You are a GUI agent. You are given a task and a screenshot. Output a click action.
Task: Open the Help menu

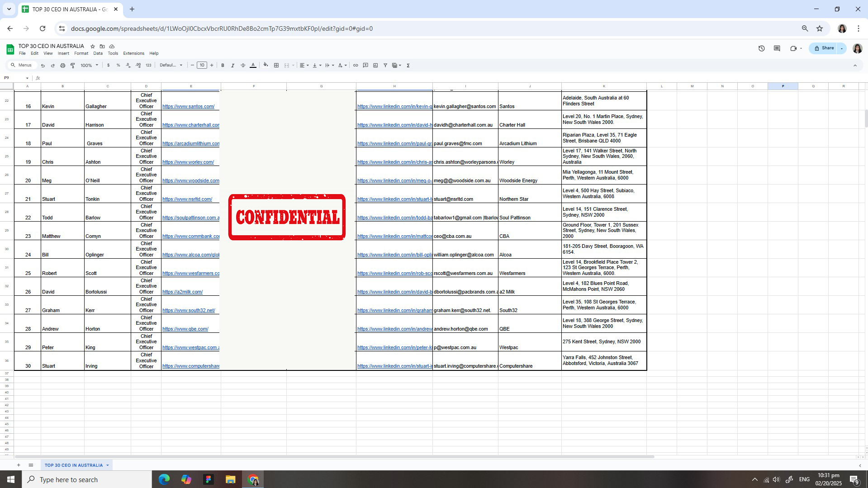pyautogui.click(x=154, y=53)
